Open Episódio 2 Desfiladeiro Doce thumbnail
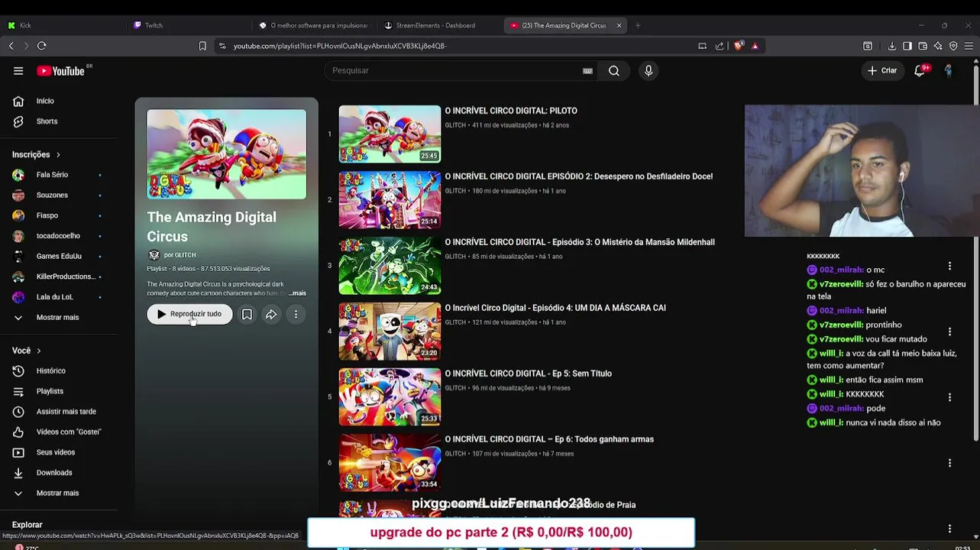This screenshot has width=980, height=550. pyautogui.click(x=390, y=199)
